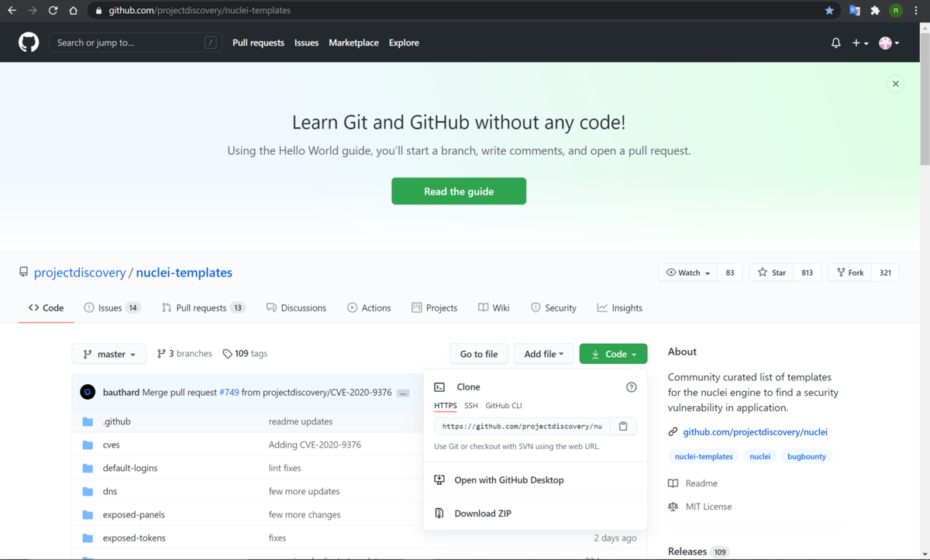Image resolution: width=930 pixels, height=560 pixels.
Task: Open the notifications bell
Action: point(835,43)
